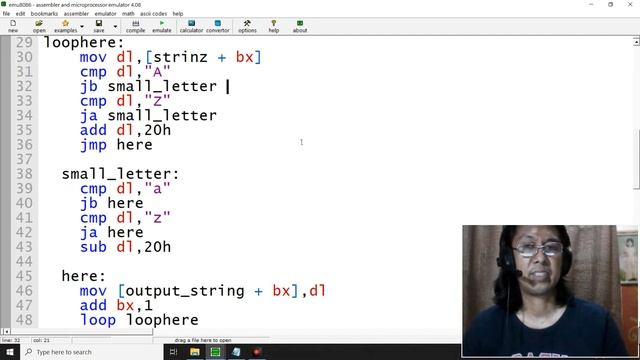Open the bookmarks menu
The height and width of the screenshot is (360, 640).
point(44,13)
